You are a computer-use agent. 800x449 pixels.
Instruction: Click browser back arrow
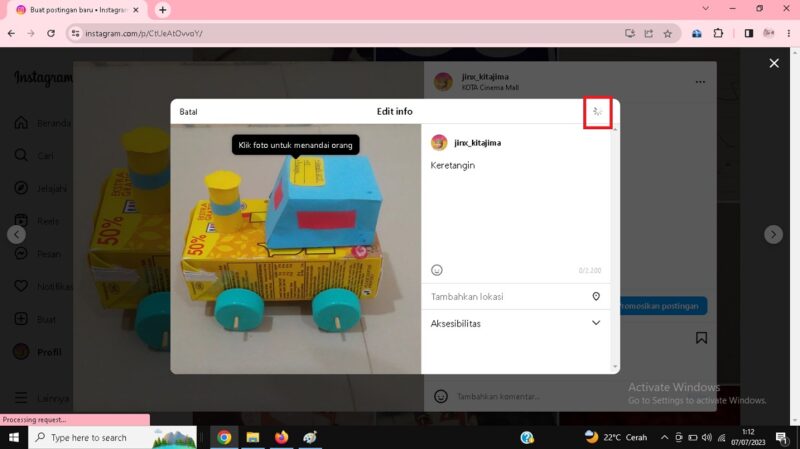pos(11,33)
